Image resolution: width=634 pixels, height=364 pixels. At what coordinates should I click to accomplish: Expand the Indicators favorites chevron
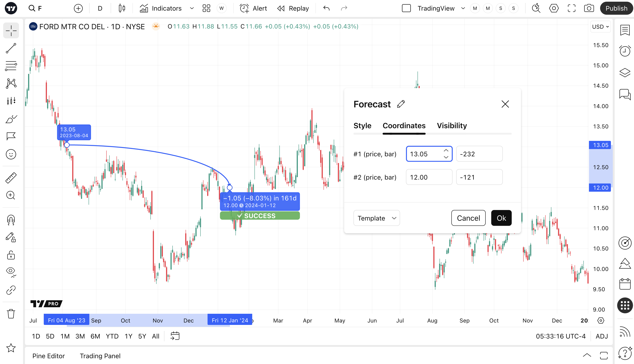192,8
